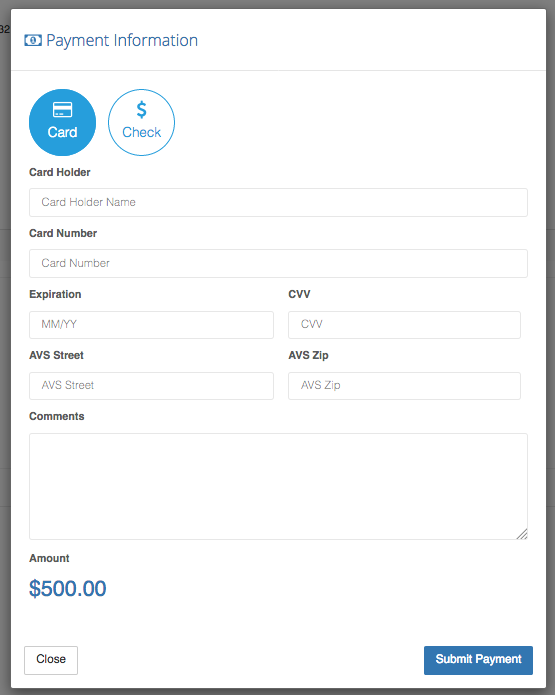Click the Payment Information heading
Screen dimensions: 555x695
click(x=122, y=41)
